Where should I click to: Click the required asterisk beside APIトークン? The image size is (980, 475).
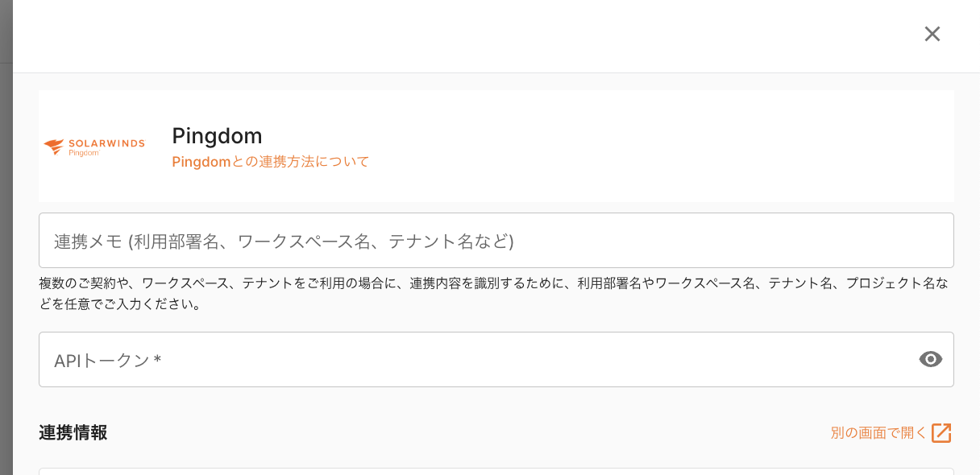click(158, 360)
